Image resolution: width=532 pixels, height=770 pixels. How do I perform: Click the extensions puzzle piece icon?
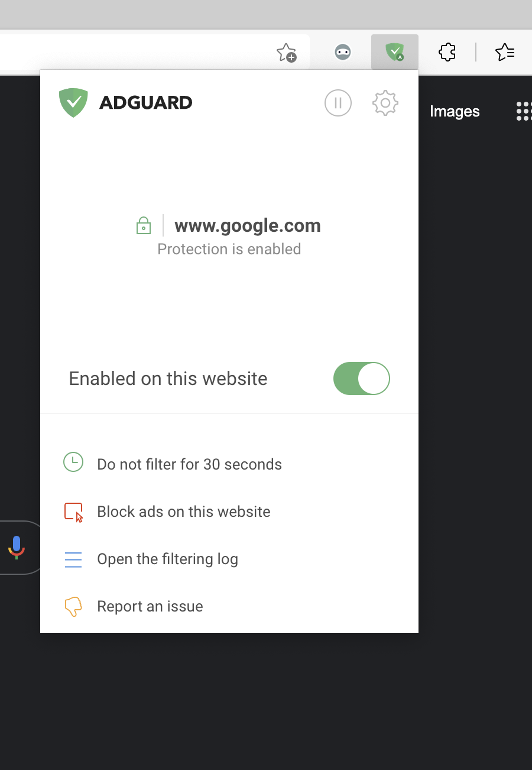coord(447,52)
